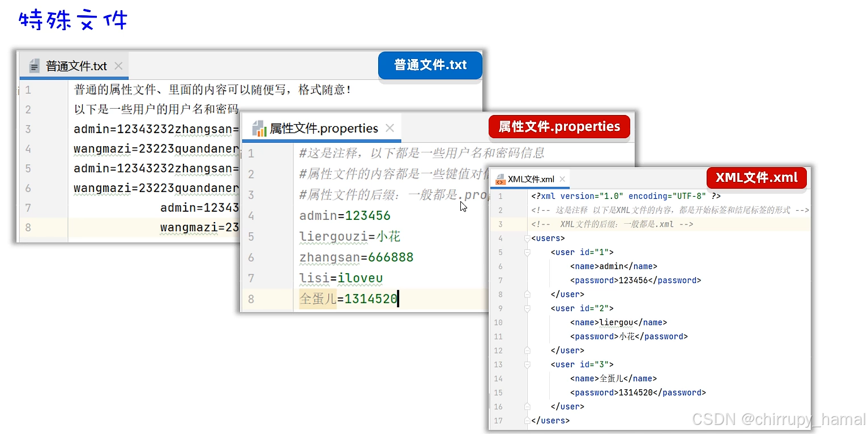The width and height of the screenshot is (868, 434).
Task: Click the highlighted comment 'XML文件的后缀：一般都是.xml'
Action: click(x=612, y=224)
